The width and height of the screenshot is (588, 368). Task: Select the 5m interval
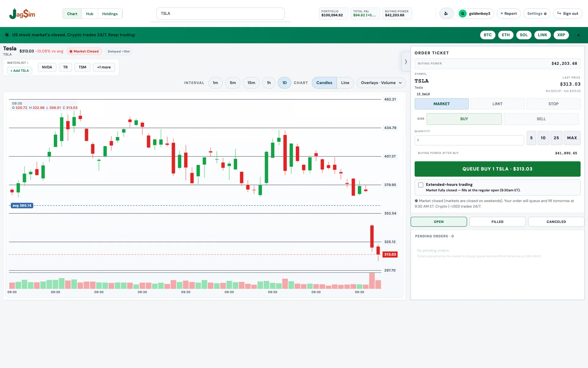[233, 83]
